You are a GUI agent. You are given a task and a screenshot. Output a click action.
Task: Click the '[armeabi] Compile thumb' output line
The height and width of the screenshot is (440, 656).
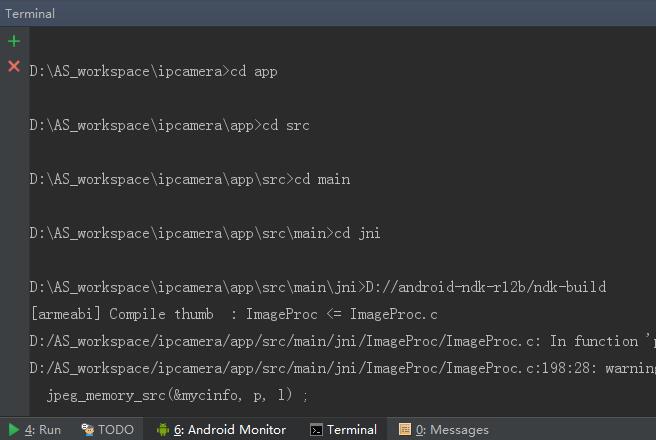coord(234,314)
